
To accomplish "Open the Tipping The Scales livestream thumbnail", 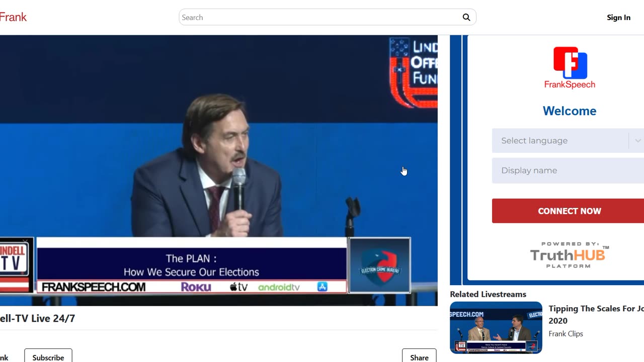I will tap(496, 327).
